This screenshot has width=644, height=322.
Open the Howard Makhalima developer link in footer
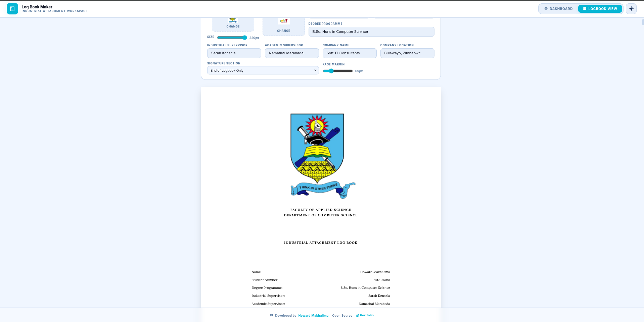pos(313,316)
